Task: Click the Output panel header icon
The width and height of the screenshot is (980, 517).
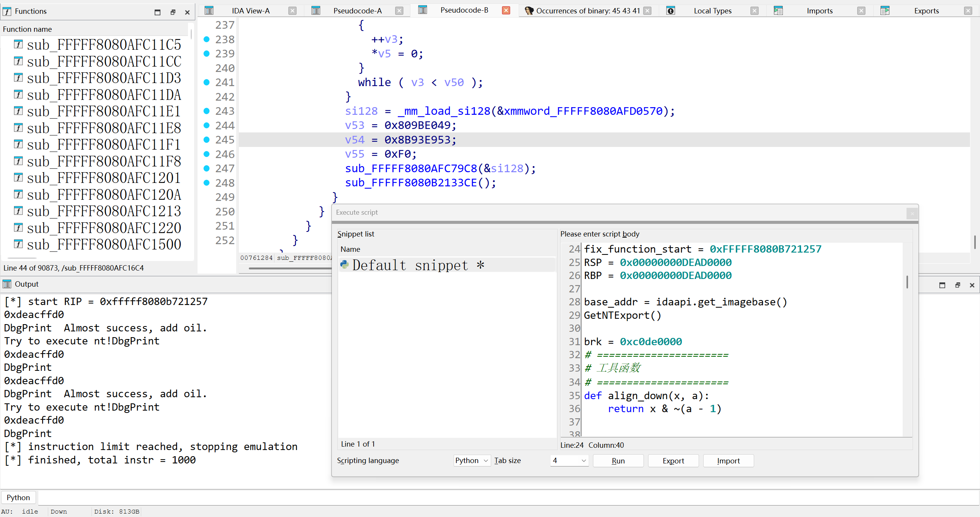Action: [7, 284]
